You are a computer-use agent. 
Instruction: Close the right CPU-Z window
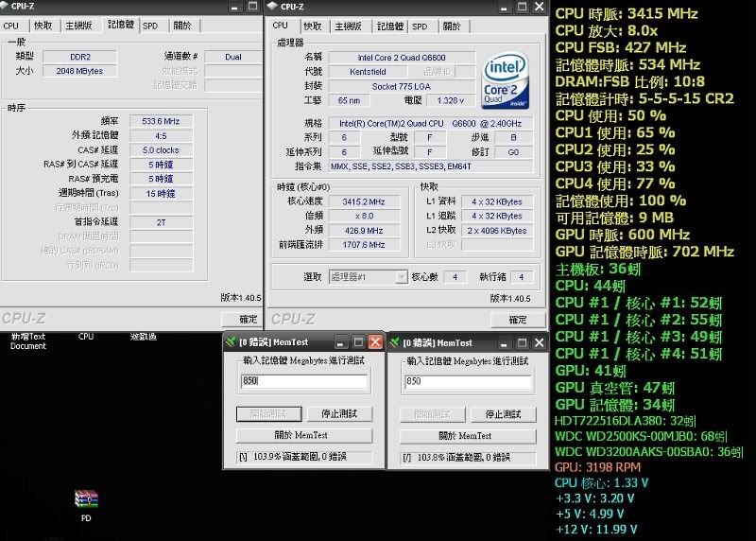pos(539,7)
